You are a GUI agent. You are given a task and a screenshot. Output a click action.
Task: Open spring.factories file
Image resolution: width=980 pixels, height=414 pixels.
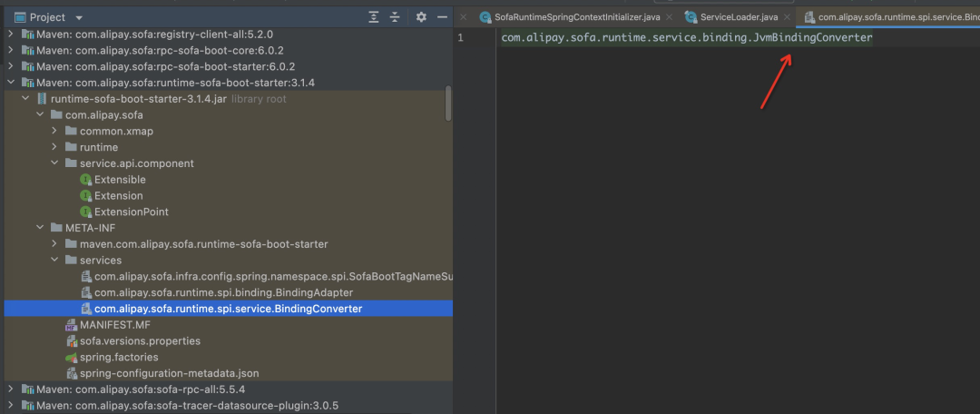pyautogui.click(x=119, y=357)
